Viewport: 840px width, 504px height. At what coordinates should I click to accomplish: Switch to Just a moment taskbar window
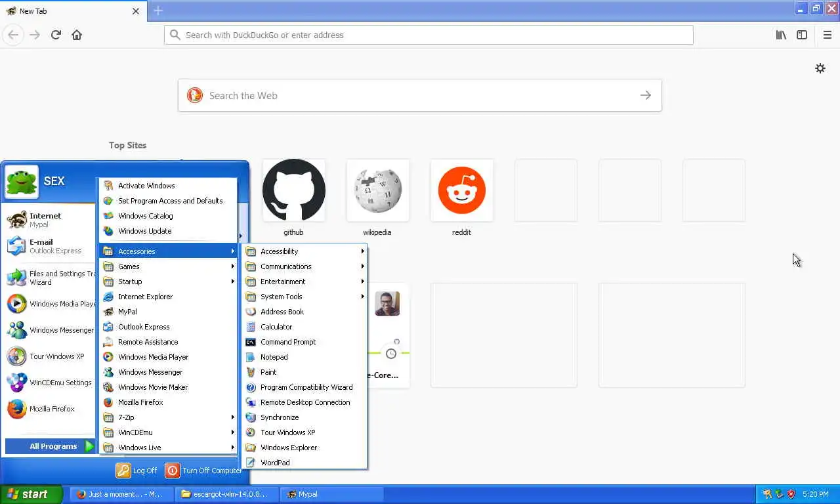[x=122, y=494]
